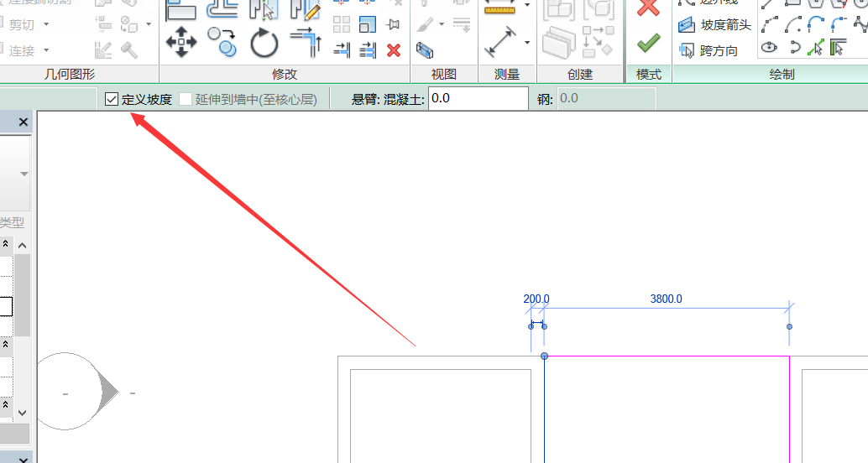Click the green checkmark to finish edit mode

click(x=648, y=43)
